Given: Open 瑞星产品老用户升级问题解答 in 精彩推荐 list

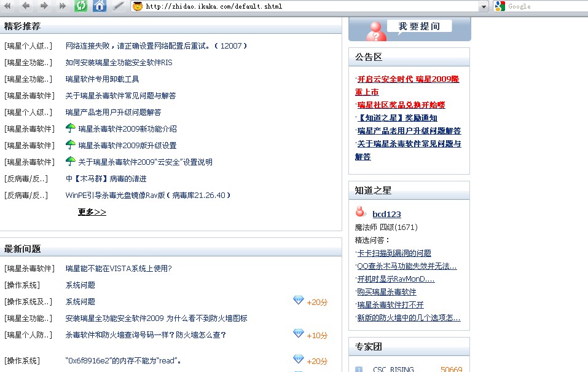Looking at the screenshot, I should (113, 113).
